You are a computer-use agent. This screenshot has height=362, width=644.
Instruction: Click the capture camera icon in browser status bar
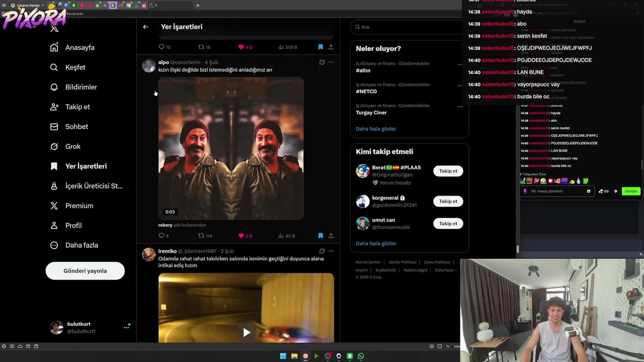point(432,346)
